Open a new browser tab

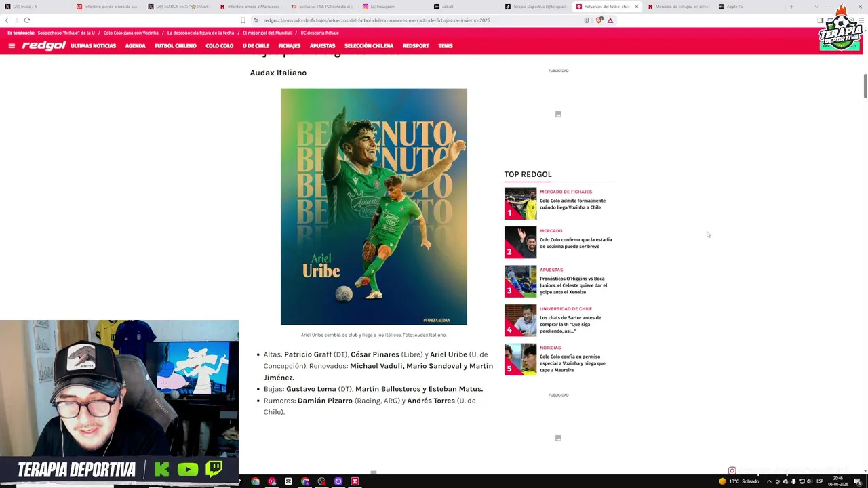click(791, 7)
